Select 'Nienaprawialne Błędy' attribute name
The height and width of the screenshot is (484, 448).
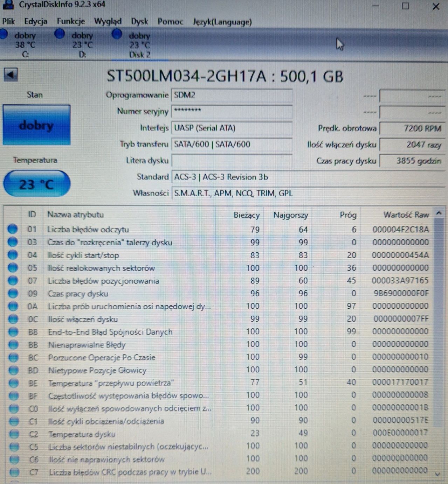tap(87, 345)
